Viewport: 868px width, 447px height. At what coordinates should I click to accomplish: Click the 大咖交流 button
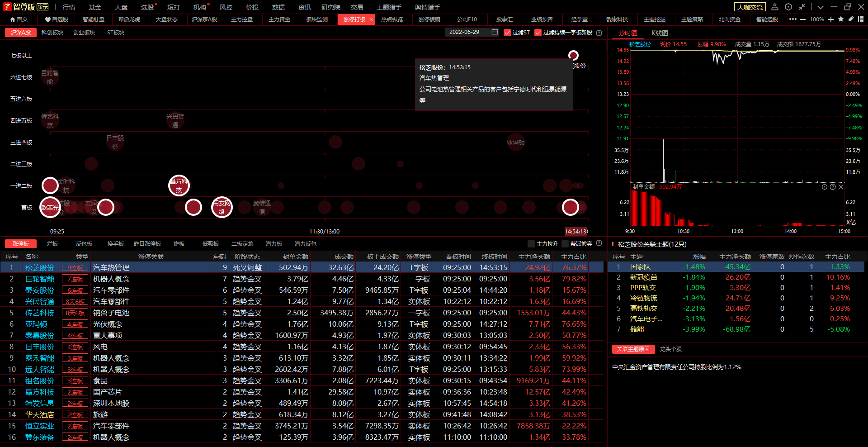coord(750,7)
